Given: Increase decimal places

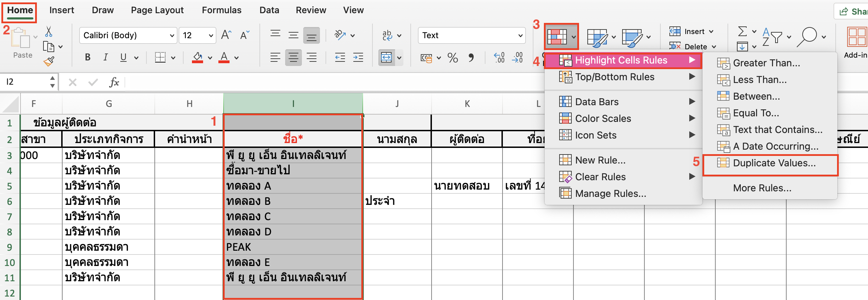Looking at the screenshot, I should (499, 58).
